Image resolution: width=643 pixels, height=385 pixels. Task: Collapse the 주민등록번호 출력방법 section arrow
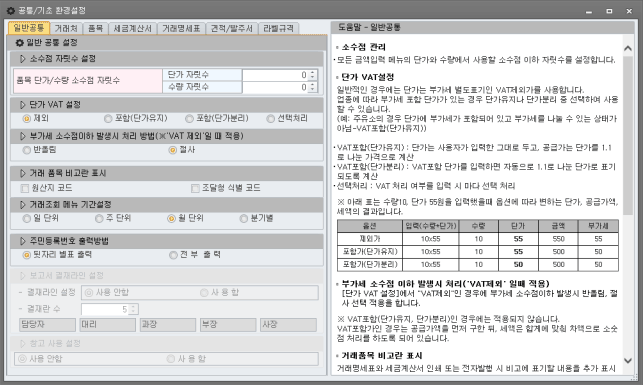click(x=23, y=241)
